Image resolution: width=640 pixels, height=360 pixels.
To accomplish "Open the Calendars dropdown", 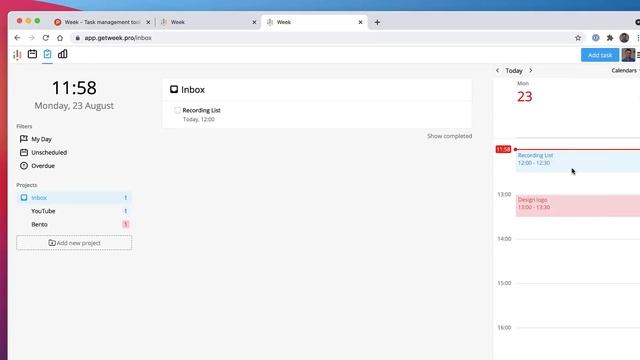I will [624, 71].
